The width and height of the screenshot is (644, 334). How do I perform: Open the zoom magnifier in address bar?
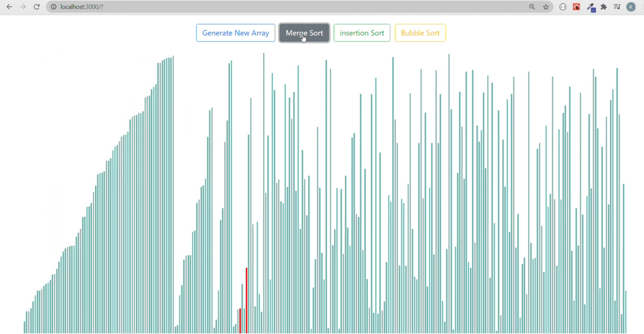point(532,7)
